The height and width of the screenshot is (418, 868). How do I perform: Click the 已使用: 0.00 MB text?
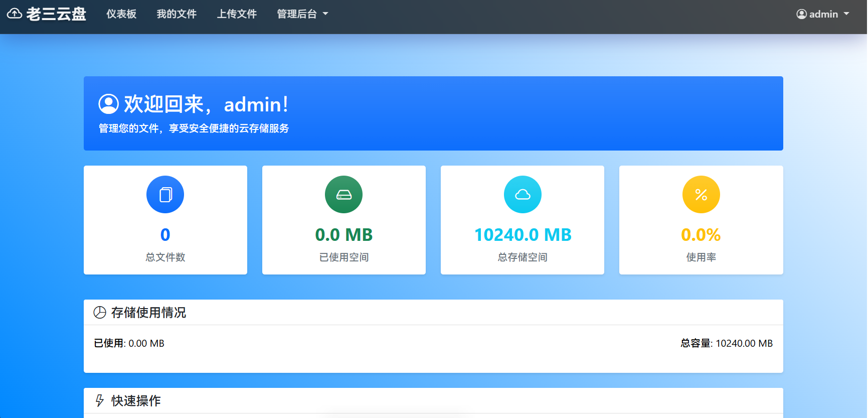tap(129, 343)
